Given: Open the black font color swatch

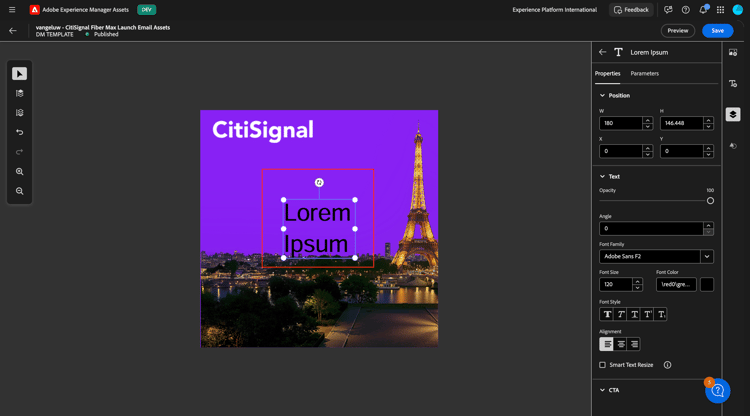Looking at the screenshot, I should click(707, 285).
